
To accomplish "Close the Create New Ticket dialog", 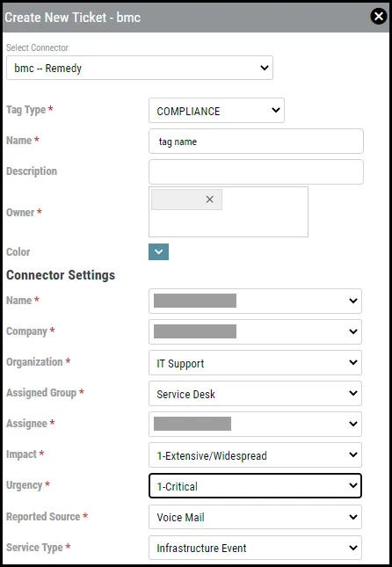I will coord(379,17).
